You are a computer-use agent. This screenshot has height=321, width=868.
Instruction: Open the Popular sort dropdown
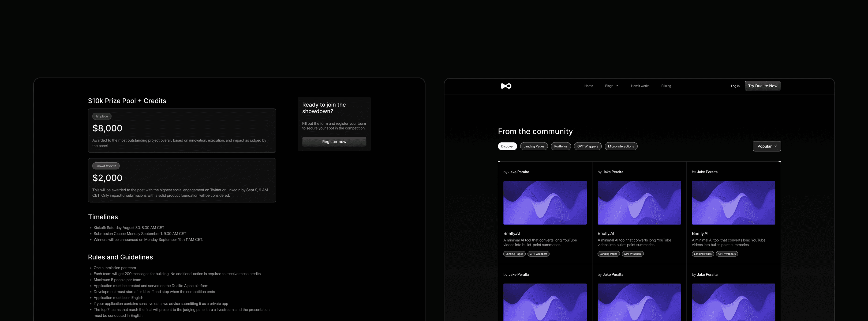click(766, 146)
